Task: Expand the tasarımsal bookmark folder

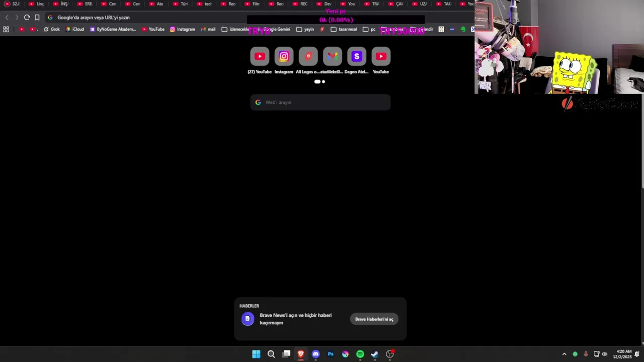Action: coord(344,29)
